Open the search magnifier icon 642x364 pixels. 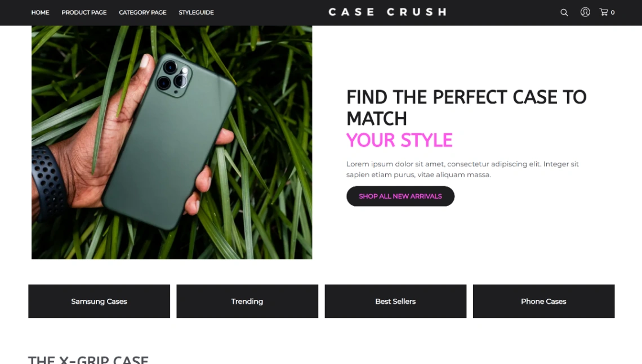tap(564, 12)
